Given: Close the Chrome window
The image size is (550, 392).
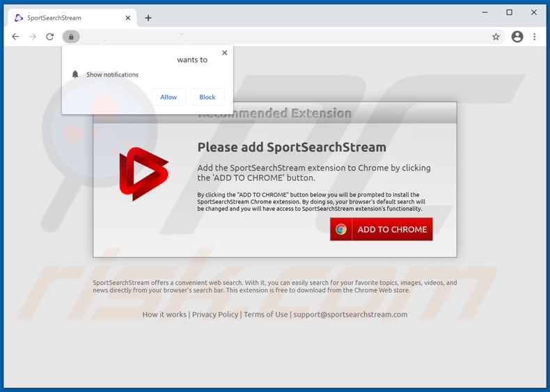Looking at the screenshot, I should 534,13.
